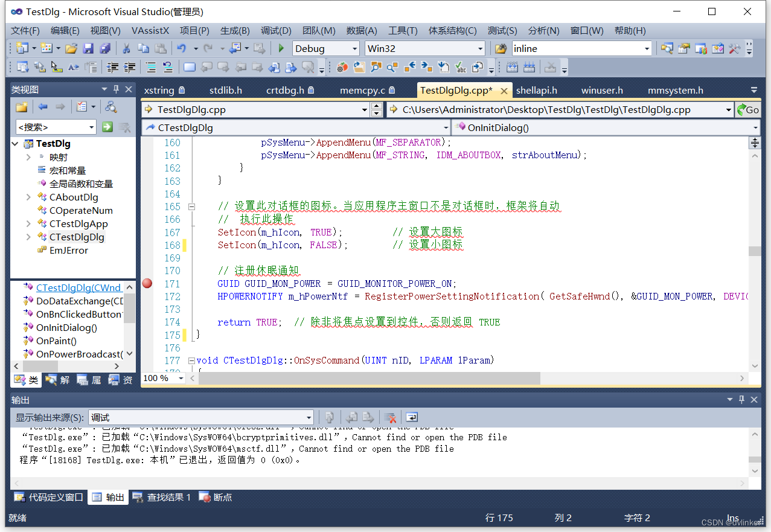Undo the last action with the blue arrow
The height and width of the screenshot is (532, 771).
coord(181,48)
